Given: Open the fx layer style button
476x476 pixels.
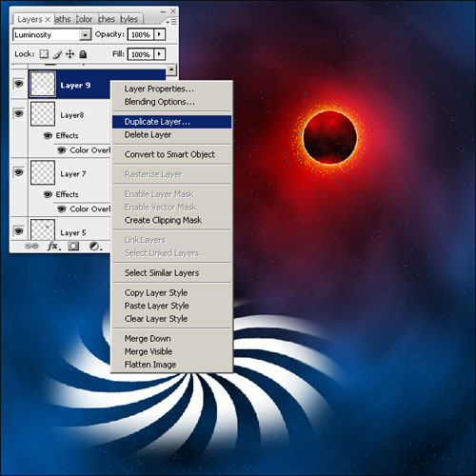Looking at the screenshot, I should 53,246.
